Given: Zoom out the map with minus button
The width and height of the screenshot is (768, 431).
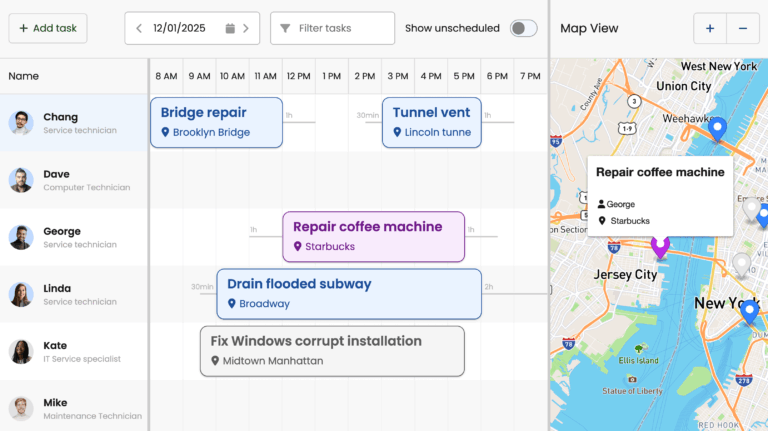Looking at the screenshot, I should [743, 28].
